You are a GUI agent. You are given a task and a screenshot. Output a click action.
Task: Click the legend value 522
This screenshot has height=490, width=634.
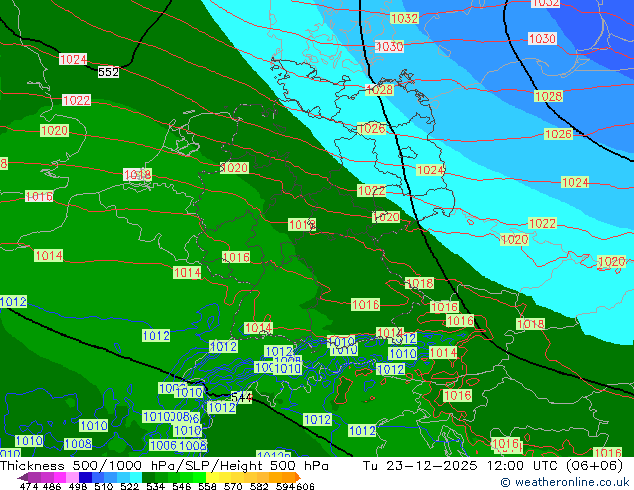130,486
